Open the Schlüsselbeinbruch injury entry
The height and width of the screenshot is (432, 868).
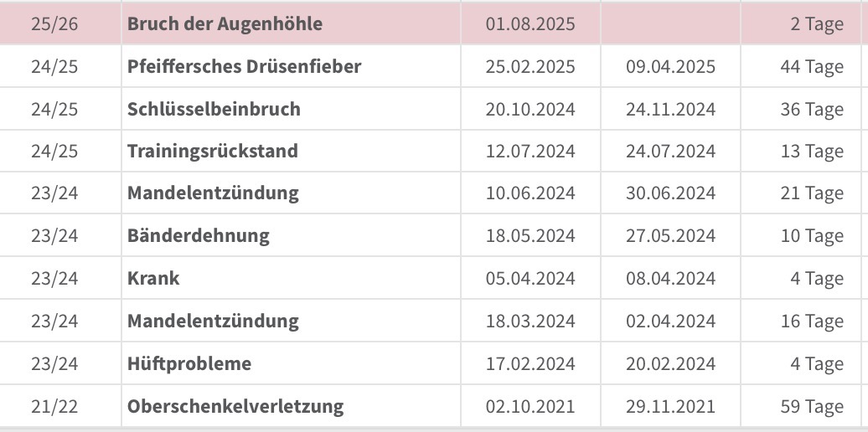pyautogui.click(x=214, y=109)
